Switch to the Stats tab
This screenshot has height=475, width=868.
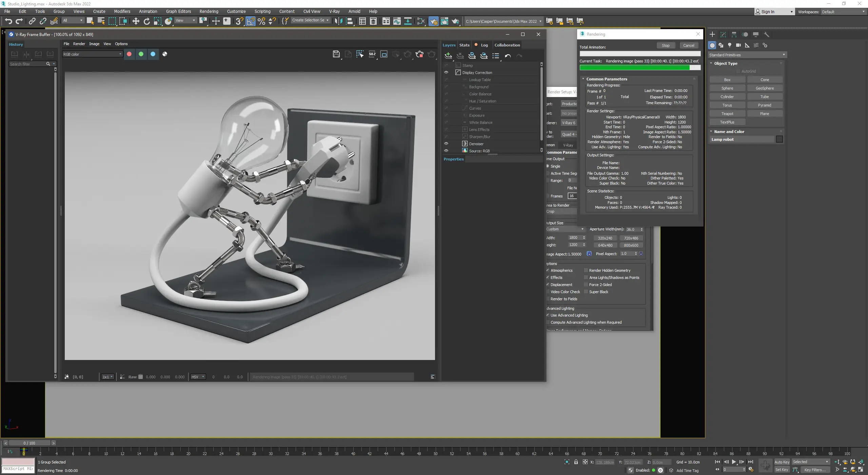(464, 45)
